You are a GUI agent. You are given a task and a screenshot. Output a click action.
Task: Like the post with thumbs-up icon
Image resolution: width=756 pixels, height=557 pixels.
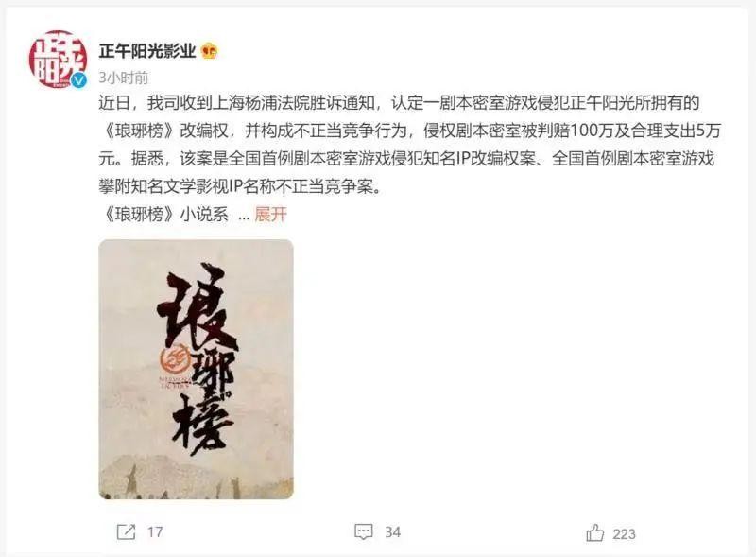pos(595,532)
